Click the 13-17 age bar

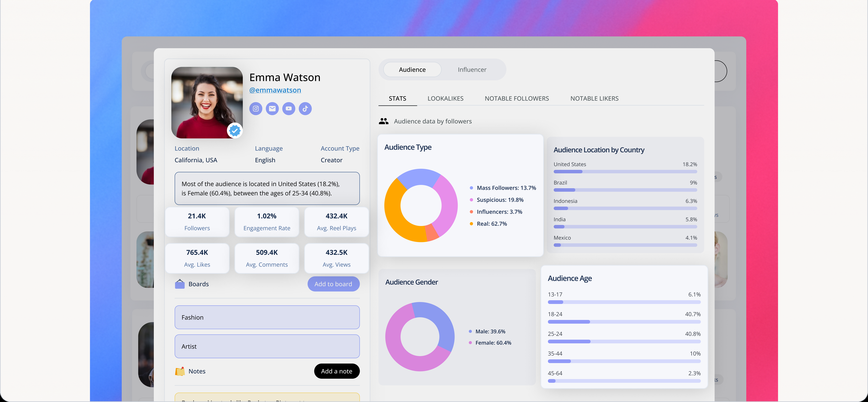[624, 302]
